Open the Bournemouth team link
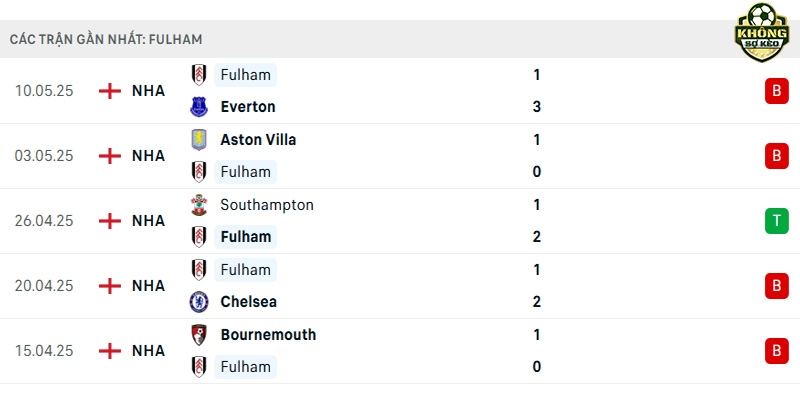 pyautogui.click(x=268, y=335)
